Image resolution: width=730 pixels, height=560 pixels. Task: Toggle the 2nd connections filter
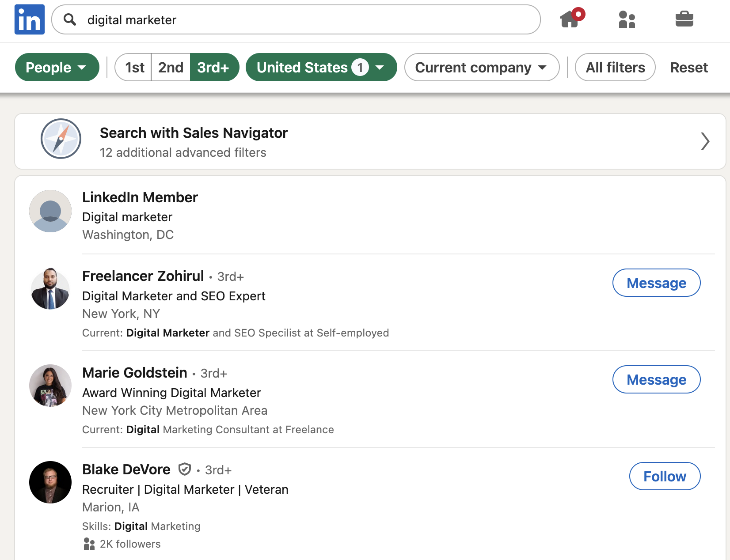coord(171,67)
